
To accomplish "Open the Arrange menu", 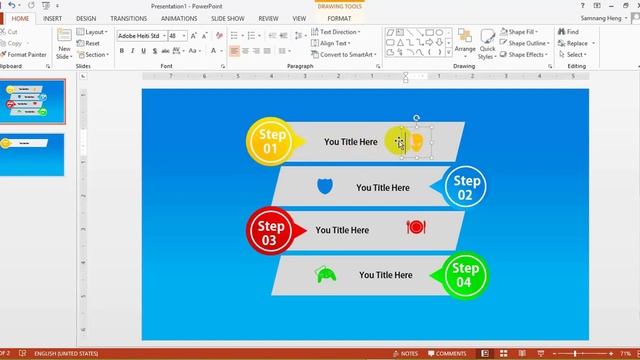I will click(x=465, y=43).
